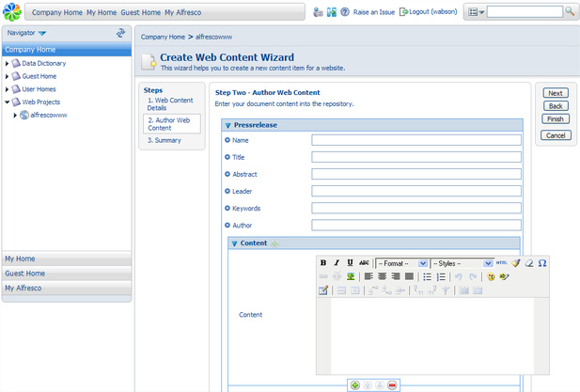Image resolution: width=580 pixels, height=392 pixels.
Task: Insert a numbered list
Action: (441, 276)
